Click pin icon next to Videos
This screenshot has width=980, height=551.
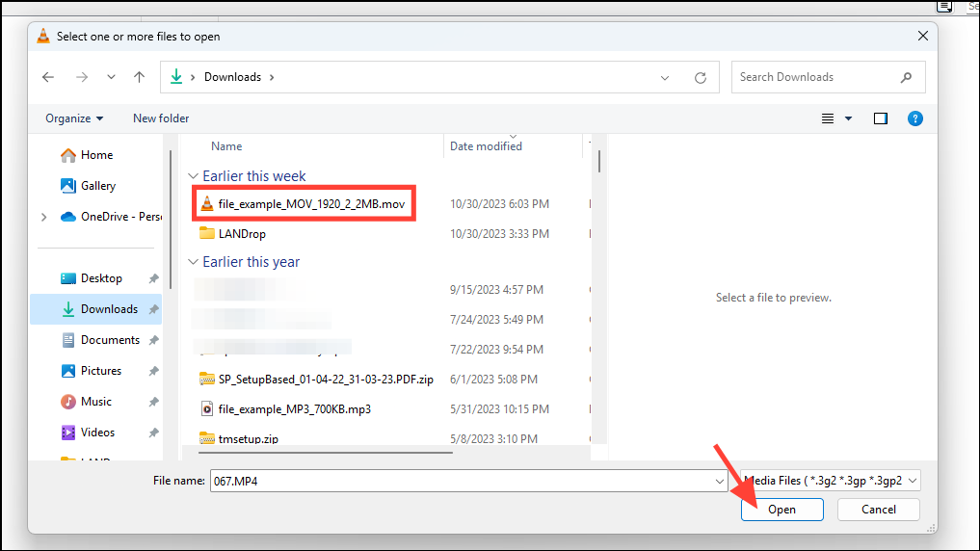click(154, 433)
